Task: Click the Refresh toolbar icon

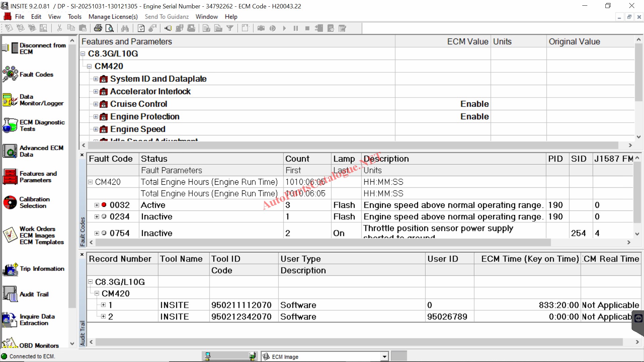Action: coord(141,28)
